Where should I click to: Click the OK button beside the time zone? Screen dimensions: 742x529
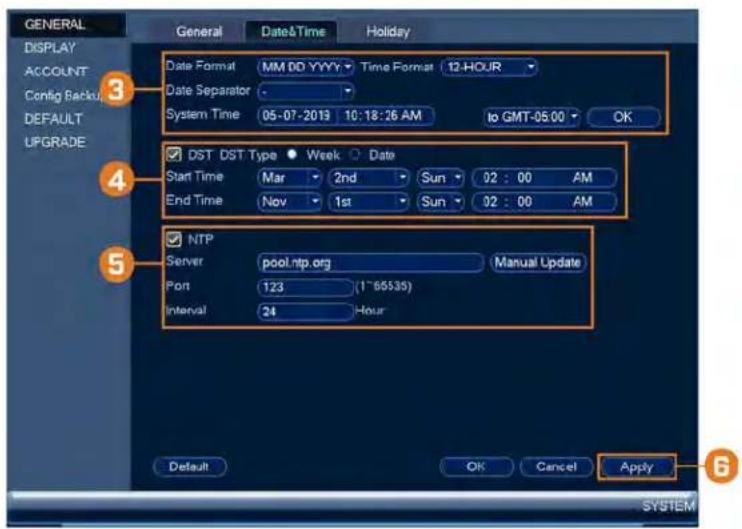pyautogui.click(x=623, y=116)
